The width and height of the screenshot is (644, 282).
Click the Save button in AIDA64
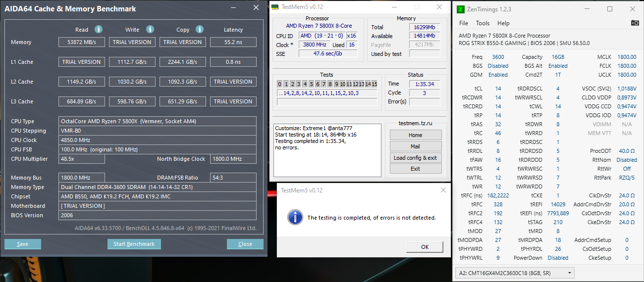coord(23,244)
